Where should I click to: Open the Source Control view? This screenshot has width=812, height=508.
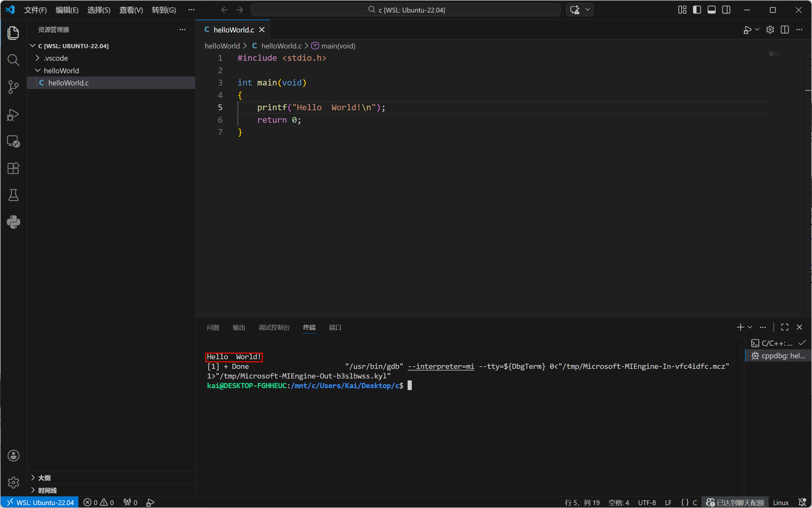coord(13,87)
